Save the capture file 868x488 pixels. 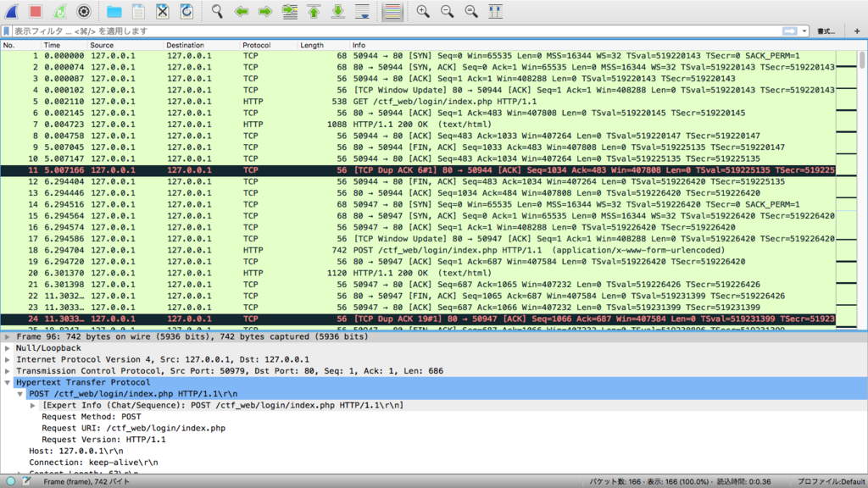138,11
